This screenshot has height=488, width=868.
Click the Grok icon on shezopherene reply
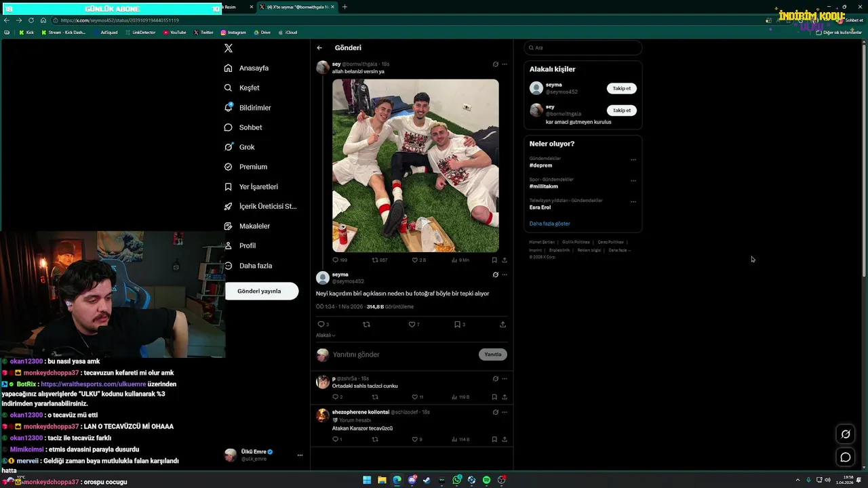pyautogui.click(x=496, y=412)
